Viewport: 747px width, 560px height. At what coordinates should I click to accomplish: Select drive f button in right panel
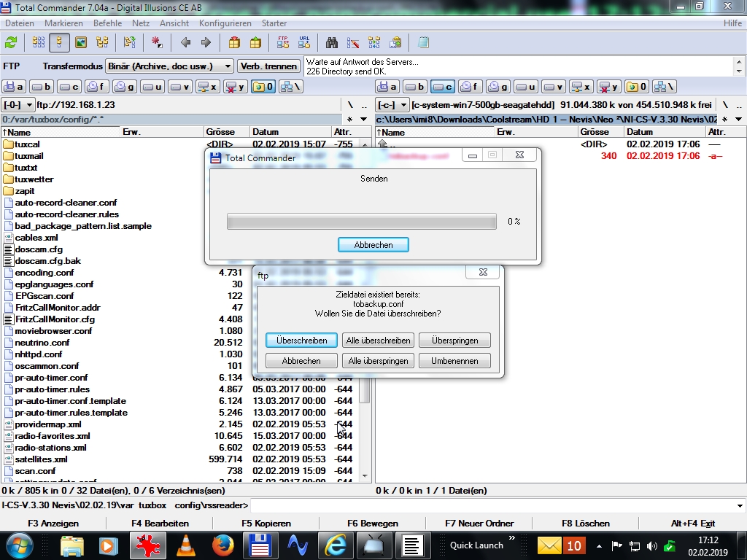pos(471,87)
